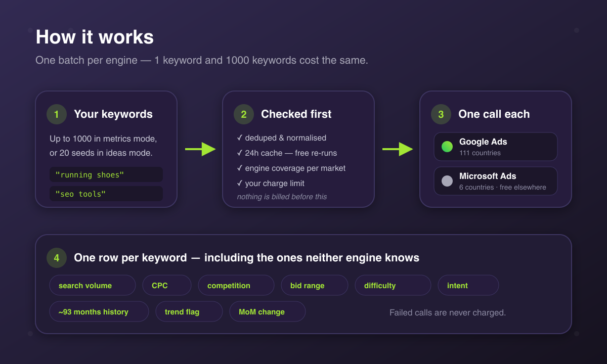
Task: Click the "Checked first" card title
Action: pos(296,114)
